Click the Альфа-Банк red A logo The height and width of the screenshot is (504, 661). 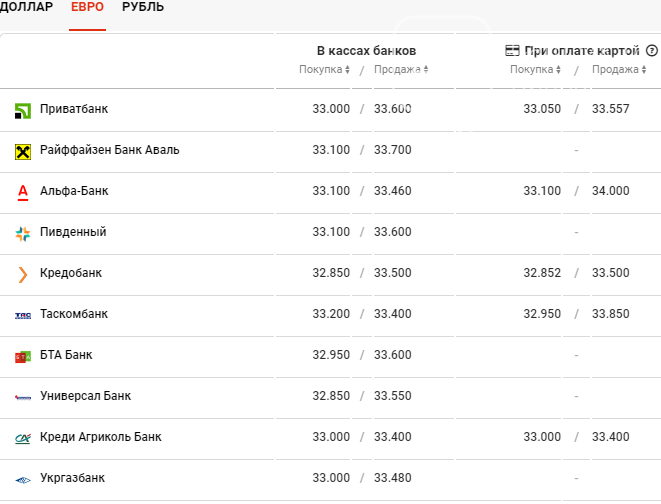[23, 193]
